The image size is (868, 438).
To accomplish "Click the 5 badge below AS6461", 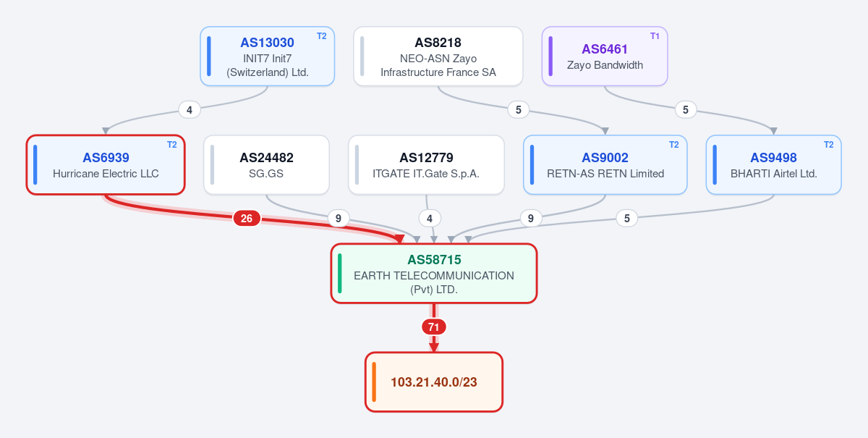I will coord(686,110).
